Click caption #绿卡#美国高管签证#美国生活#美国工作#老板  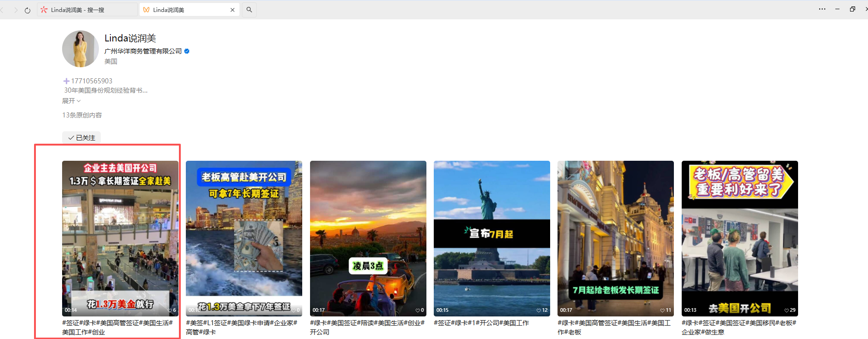click(x=614, y=327)
